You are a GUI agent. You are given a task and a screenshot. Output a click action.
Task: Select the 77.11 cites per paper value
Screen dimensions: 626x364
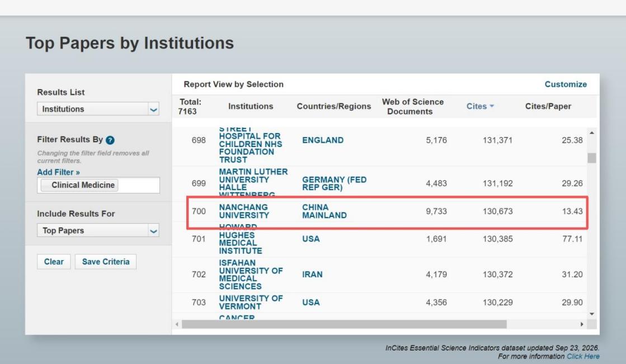[x=572, y=239]
